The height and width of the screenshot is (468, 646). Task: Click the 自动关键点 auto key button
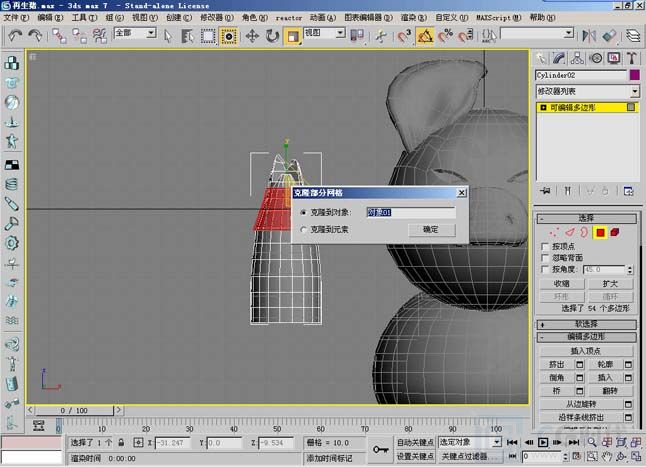(x=415, y=442)
